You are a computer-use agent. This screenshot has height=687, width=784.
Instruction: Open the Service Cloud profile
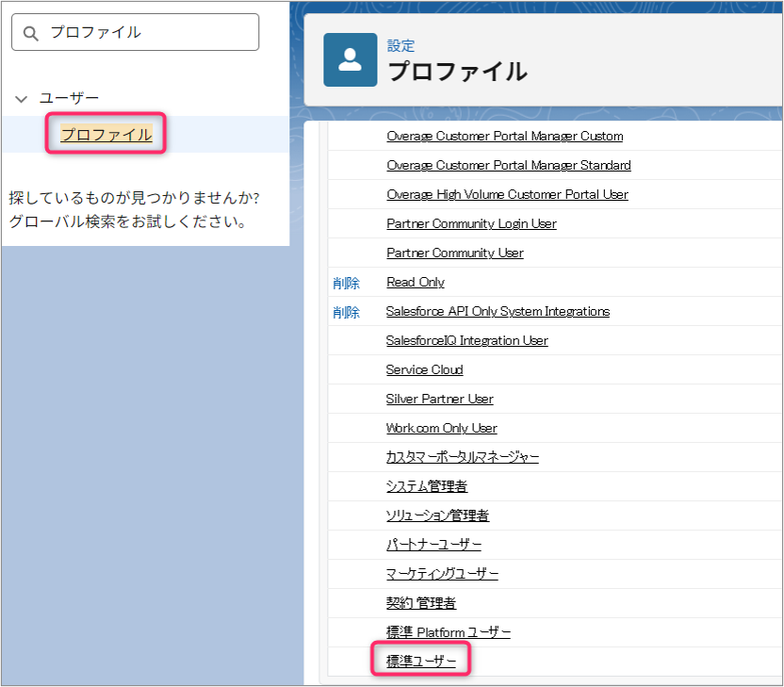(424, 369)
